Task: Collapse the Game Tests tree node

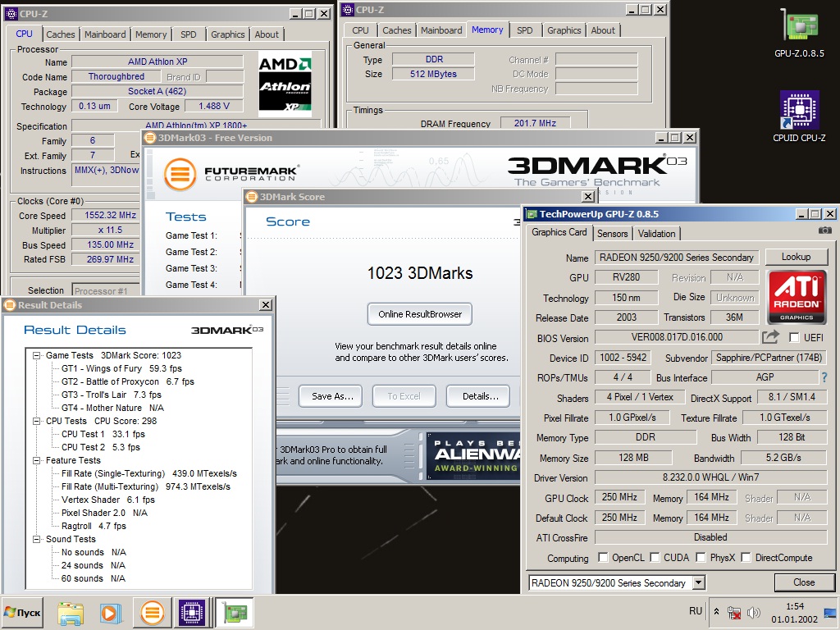Action: coord(36,355)
